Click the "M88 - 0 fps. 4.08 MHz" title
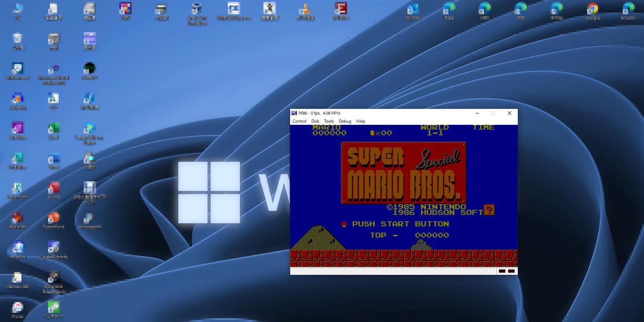Viewport: 644px width, 322px height. click(319, 113)
